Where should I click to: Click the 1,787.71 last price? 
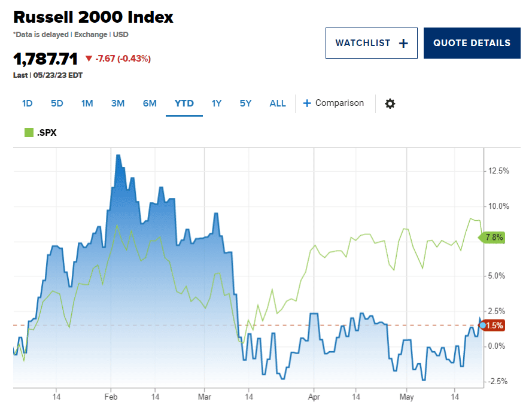[45, 59]
